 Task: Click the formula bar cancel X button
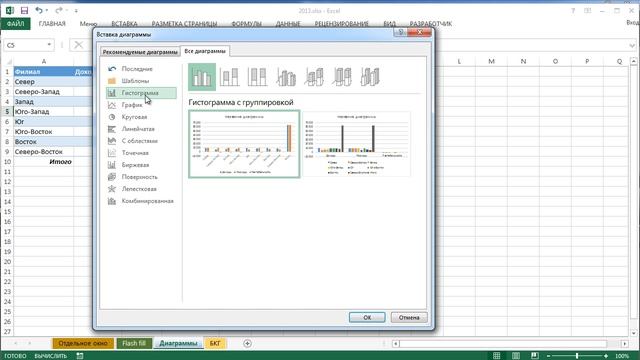[78, 45]
